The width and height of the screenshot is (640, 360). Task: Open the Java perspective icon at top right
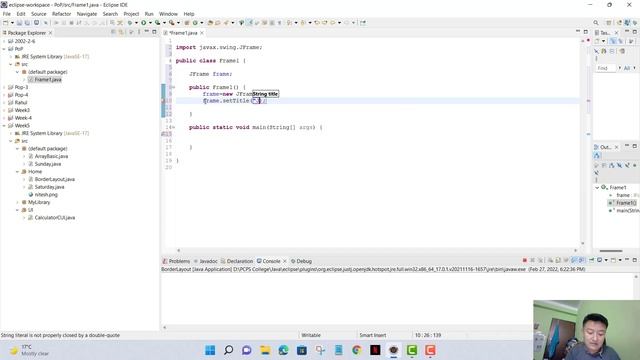point(627,23)
